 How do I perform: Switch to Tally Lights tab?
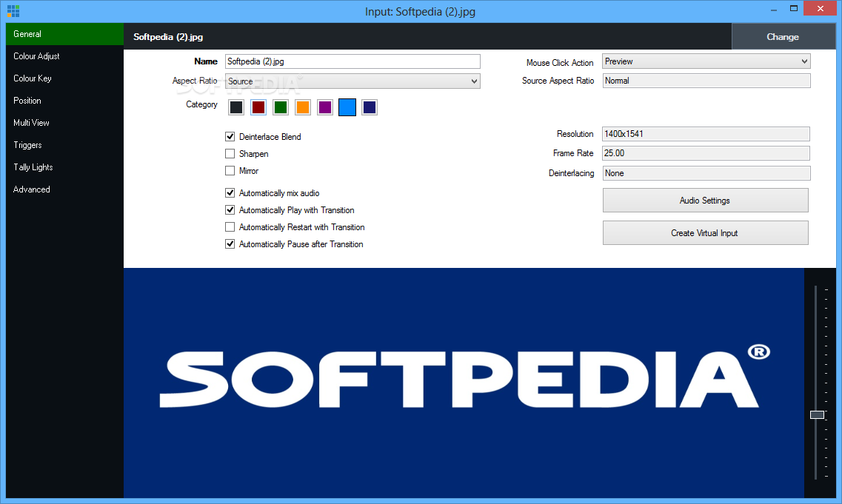pyautogui.click(x=64, y=167)
